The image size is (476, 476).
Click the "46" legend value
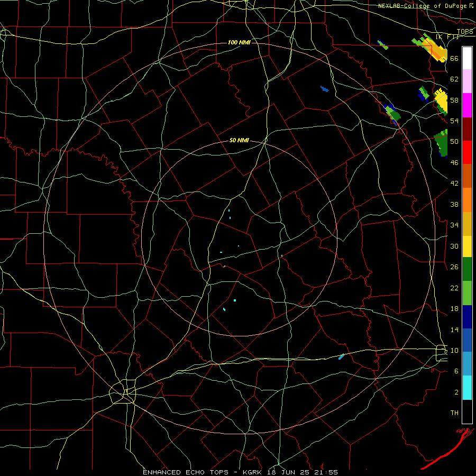tap(454, 163)
